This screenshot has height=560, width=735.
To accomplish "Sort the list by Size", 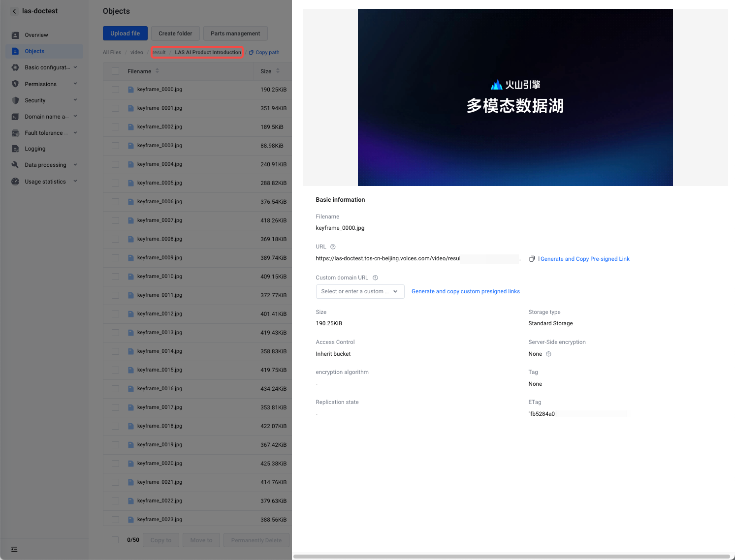I will pos(278,71).
